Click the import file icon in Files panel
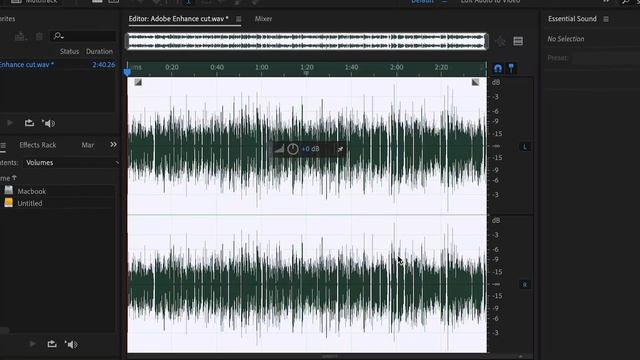This screenshot has width=640, height=360. (x=20, y=37)
